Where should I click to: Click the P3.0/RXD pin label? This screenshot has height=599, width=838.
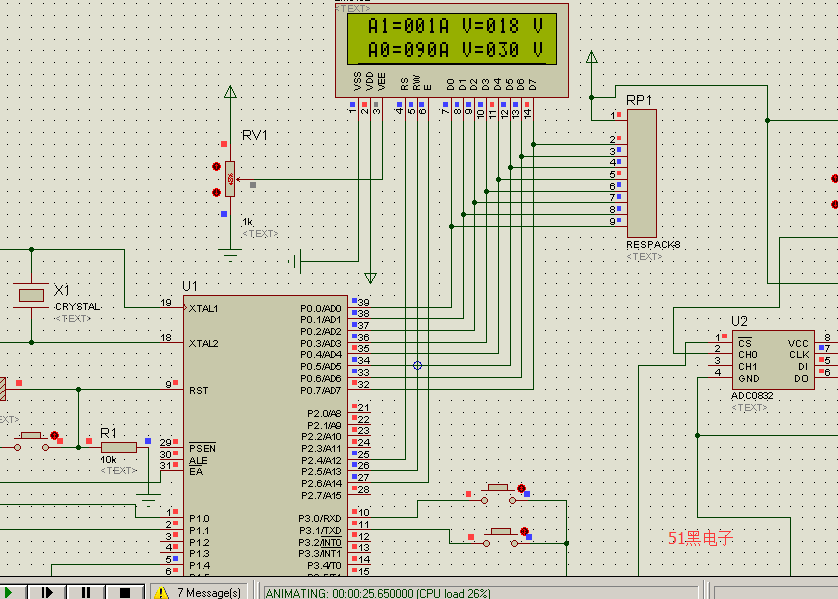320,518
